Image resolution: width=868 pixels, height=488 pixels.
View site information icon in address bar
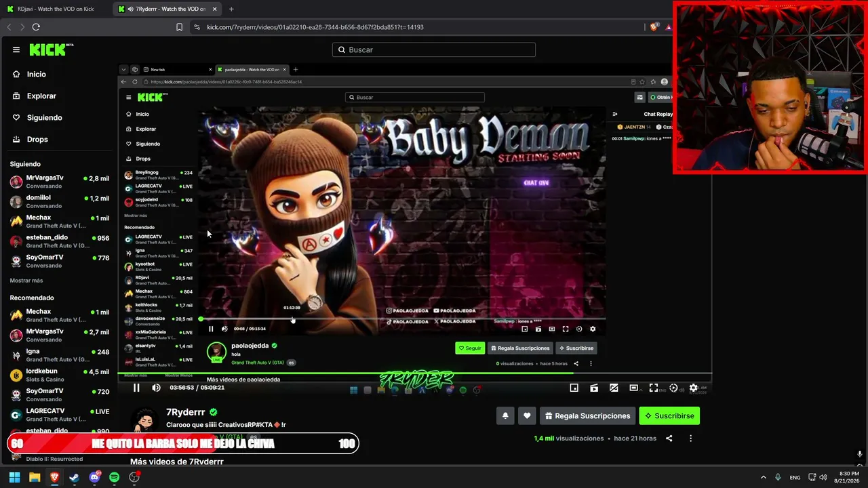point(197,27)
